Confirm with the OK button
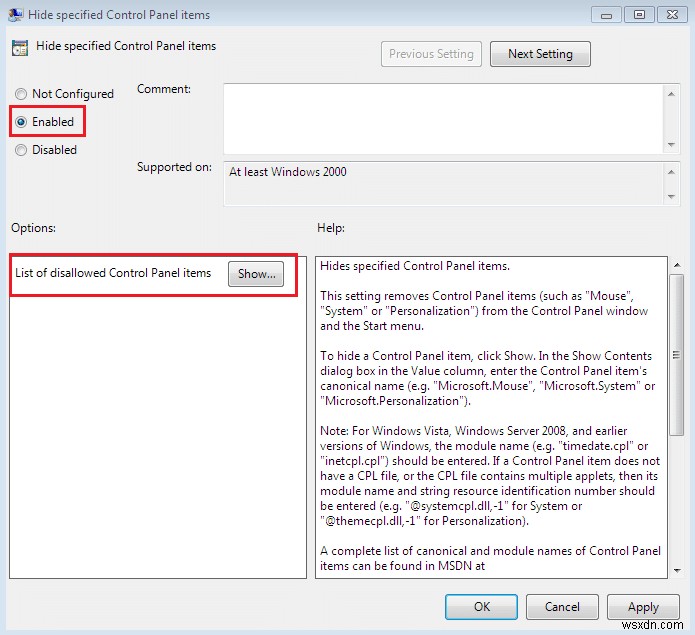This screenshot has height=635, width=695. coord(481,607)
